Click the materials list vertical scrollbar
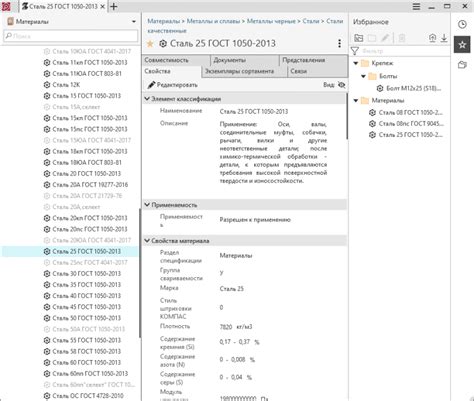Viewport: 474px width, 401px height. point(140,273)
